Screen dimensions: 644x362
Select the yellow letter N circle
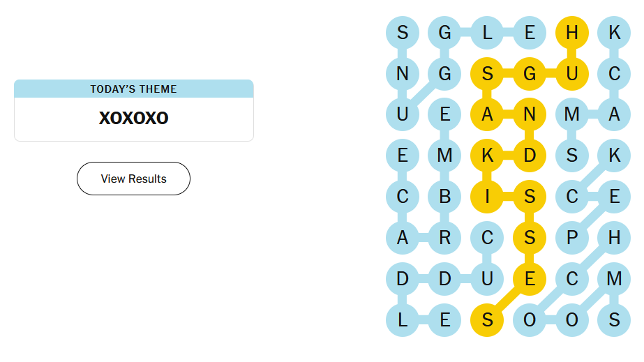(530, 114)
